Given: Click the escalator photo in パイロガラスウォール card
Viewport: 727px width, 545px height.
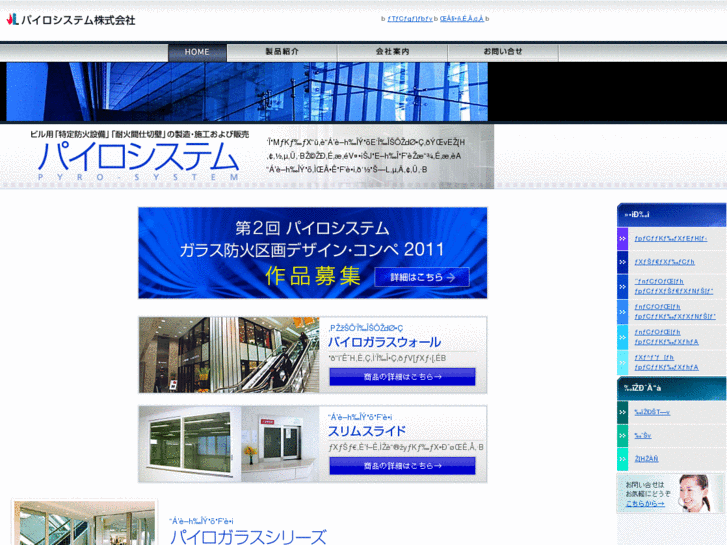Looking at the screenshot, I should point(229,355).
